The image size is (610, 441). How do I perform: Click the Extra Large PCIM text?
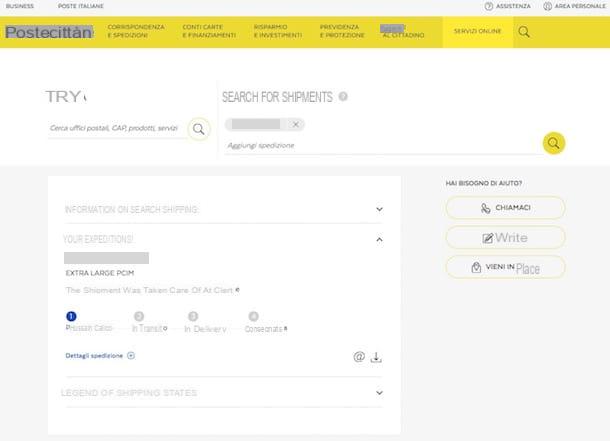click(x=100, y=273)
